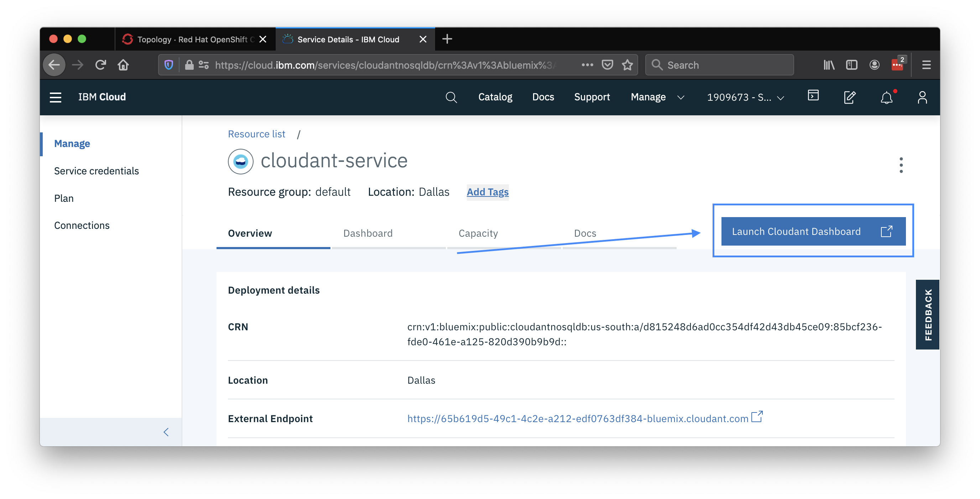Screen dimensions: 980x499
Task: Click the Firefox account icon
Action: (x=874, y=65)
